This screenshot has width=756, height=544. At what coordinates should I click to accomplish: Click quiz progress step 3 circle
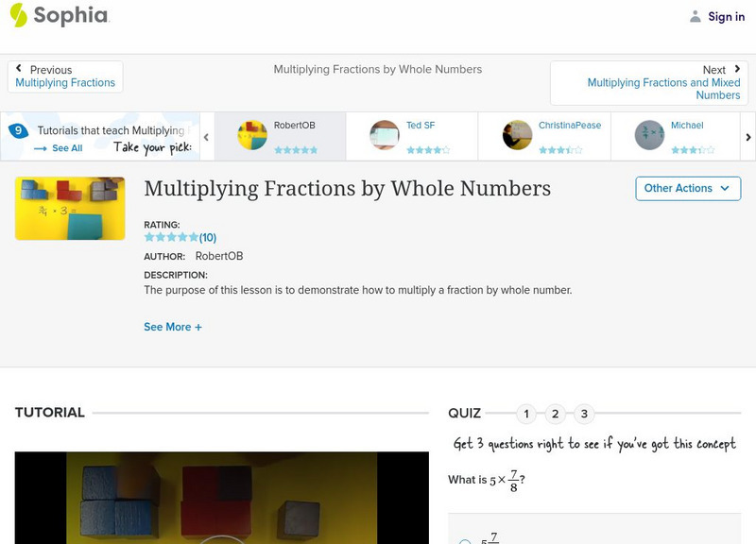pos(585,413)
